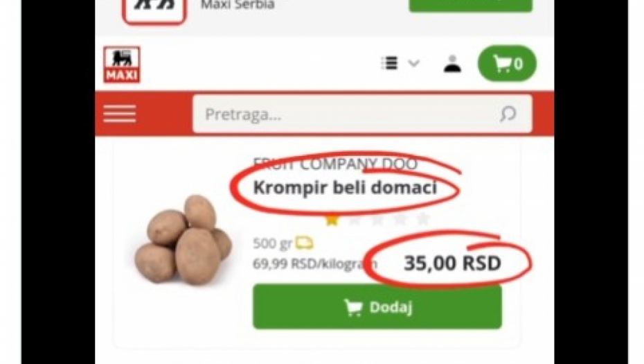644x364 pixels.
Task: Click the FRUIT COMPANY DOO brand name
Action: (335, 164)
